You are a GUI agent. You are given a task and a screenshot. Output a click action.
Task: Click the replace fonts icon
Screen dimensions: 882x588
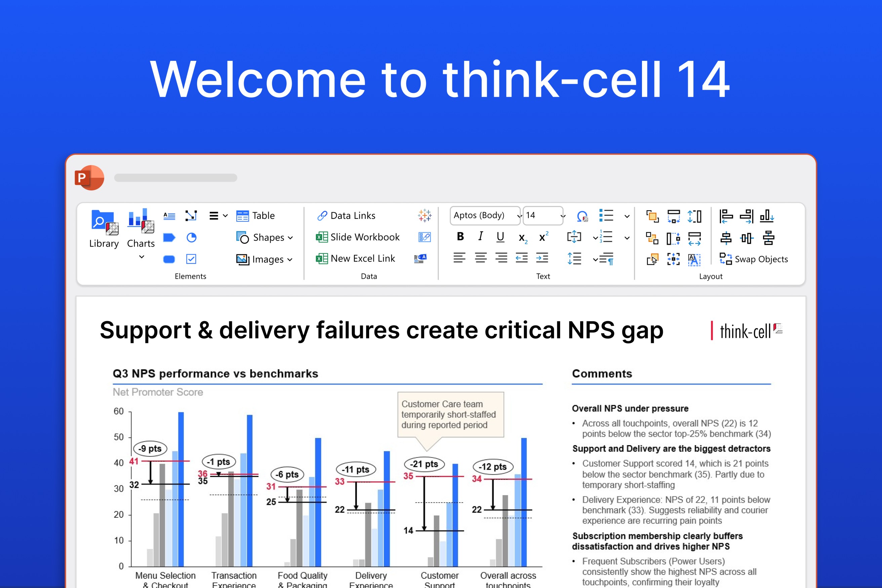582,216
